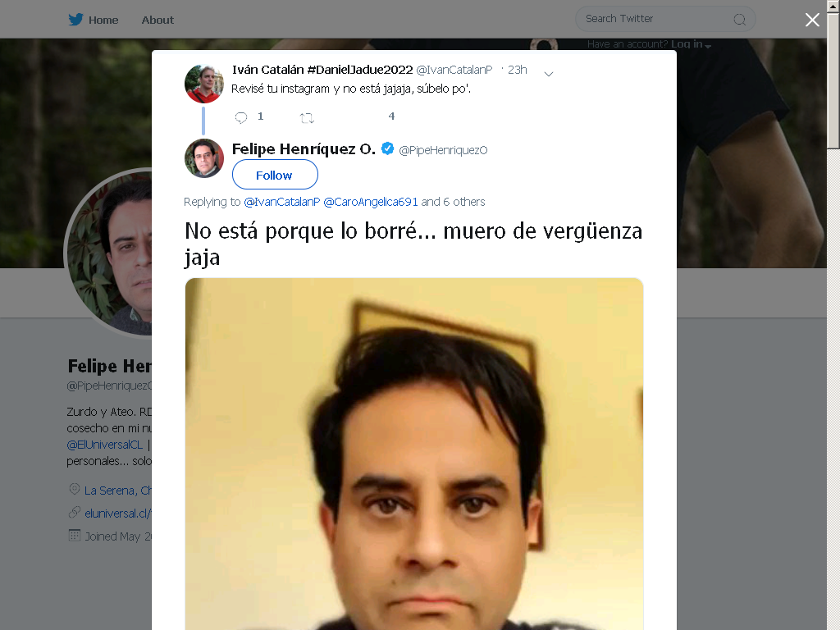Click the link icon beside eluniversal.cl
This screenshot has width=840, height=630.
point(75,512)
